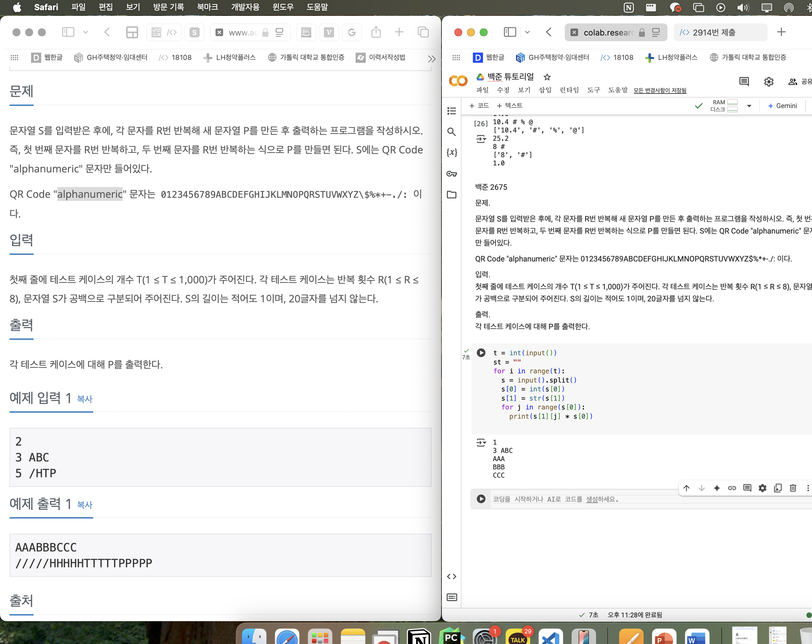Viewport: 812px width, 644px height.
Task: Expand the hidden bookmarks chevron in left Safari
Action: pyautogui.click(x=432, y=58)
